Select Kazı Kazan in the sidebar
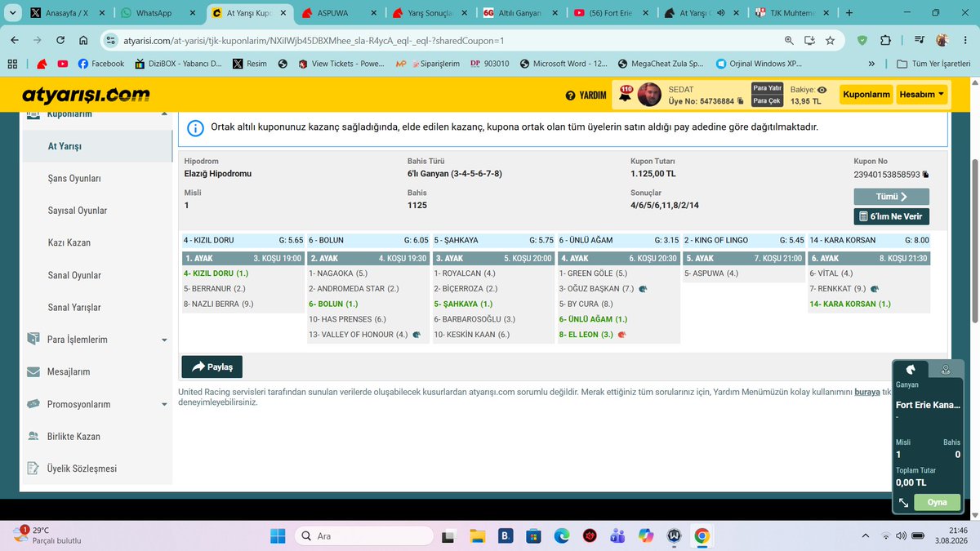This screenshot has height=551, width=980. coord(69,243)
